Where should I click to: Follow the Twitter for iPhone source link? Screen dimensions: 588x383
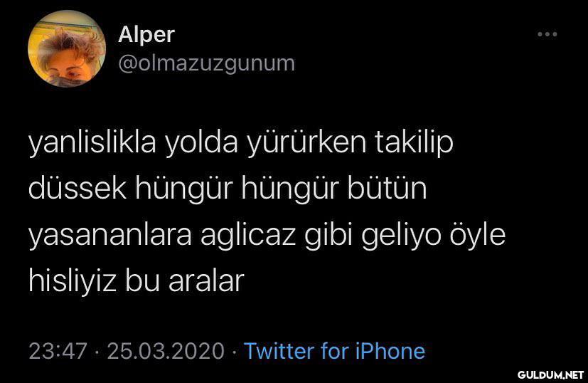(x=334, y=351)
